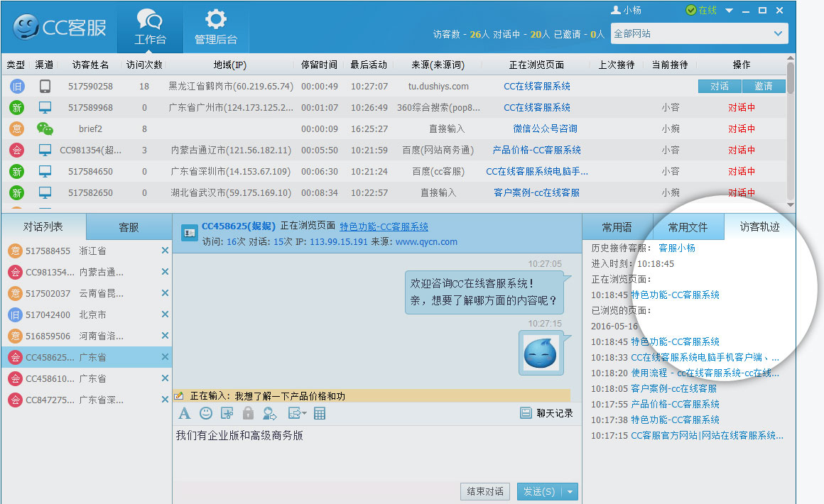Image resolution: width=824 pixels, height=504 pixels.
Task: Switch to the 客服 tab
Action: click(129, 227)
